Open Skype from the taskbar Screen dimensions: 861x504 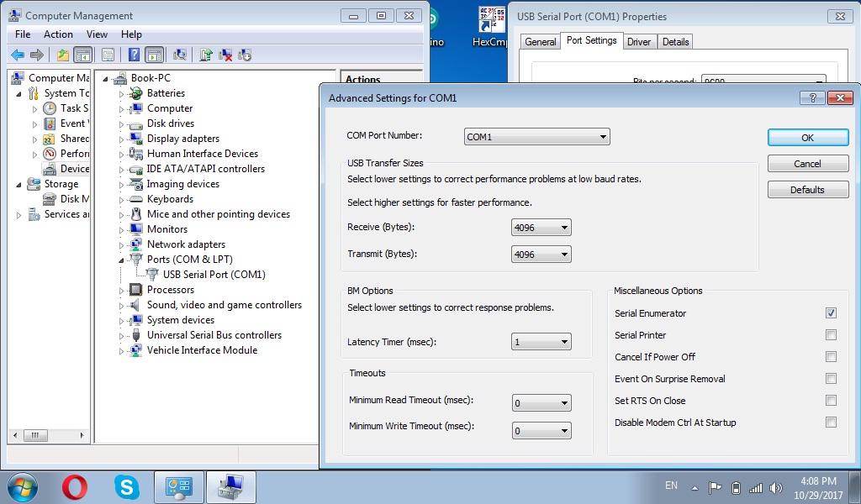tap(126, 487)
